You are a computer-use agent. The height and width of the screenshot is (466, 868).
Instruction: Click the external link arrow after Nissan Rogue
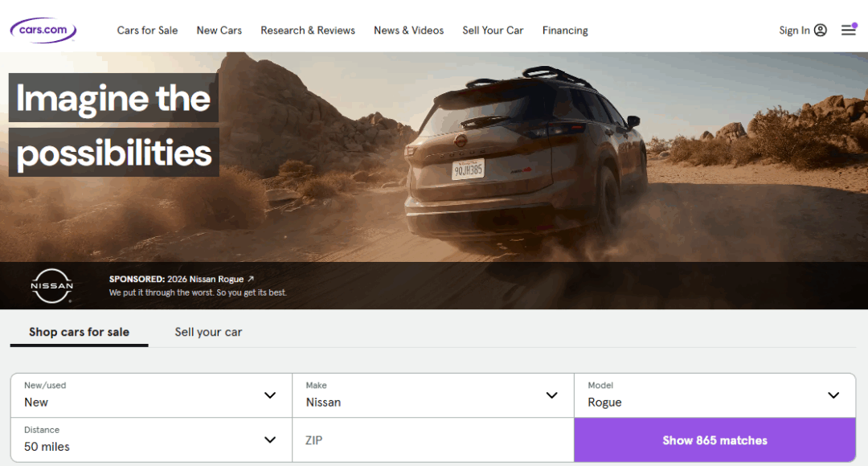click(x=251, y=279)
